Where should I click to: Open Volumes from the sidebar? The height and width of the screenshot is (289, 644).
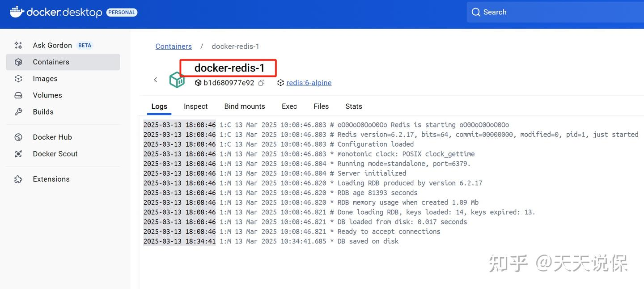(47, 95)
